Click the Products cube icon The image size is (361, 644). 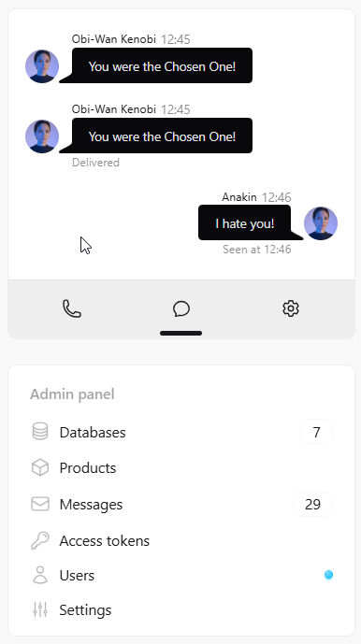[x=40, y=467]
